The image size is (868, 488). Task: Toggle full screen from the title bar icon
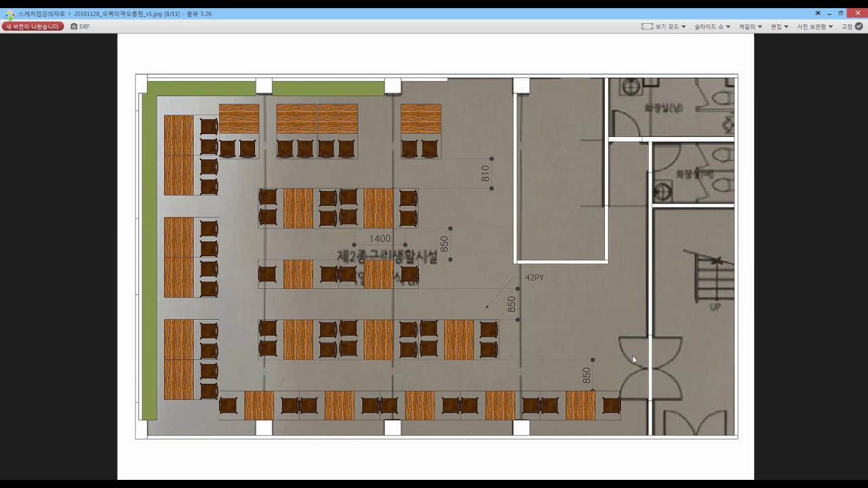click(818, 14)
